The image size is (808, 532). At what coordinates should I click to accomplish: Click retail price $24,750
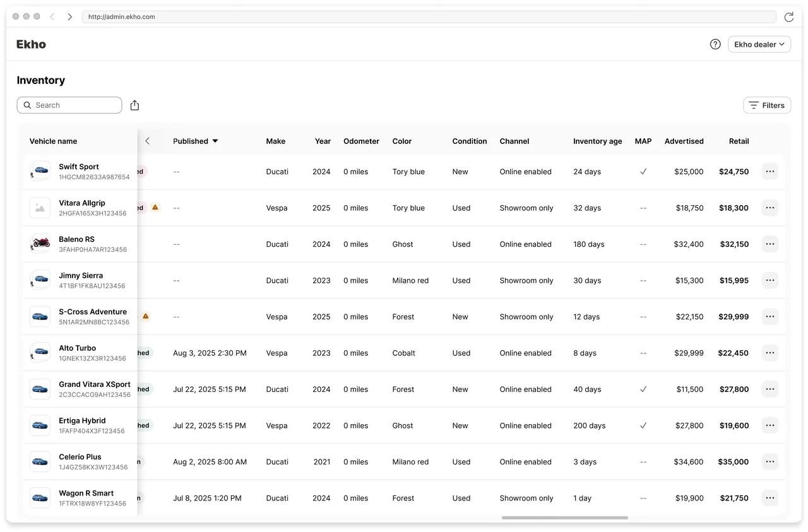click(x=734, y=172)
